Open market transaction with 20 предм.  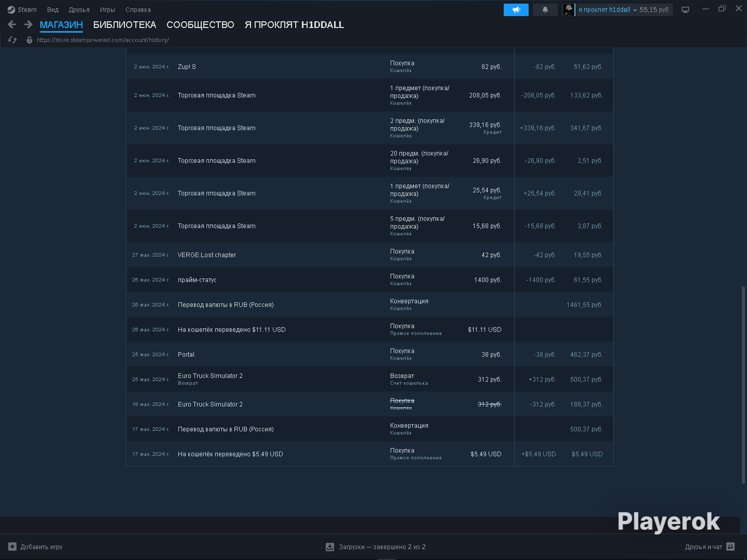pyautogui.click(x=370, y=161)
